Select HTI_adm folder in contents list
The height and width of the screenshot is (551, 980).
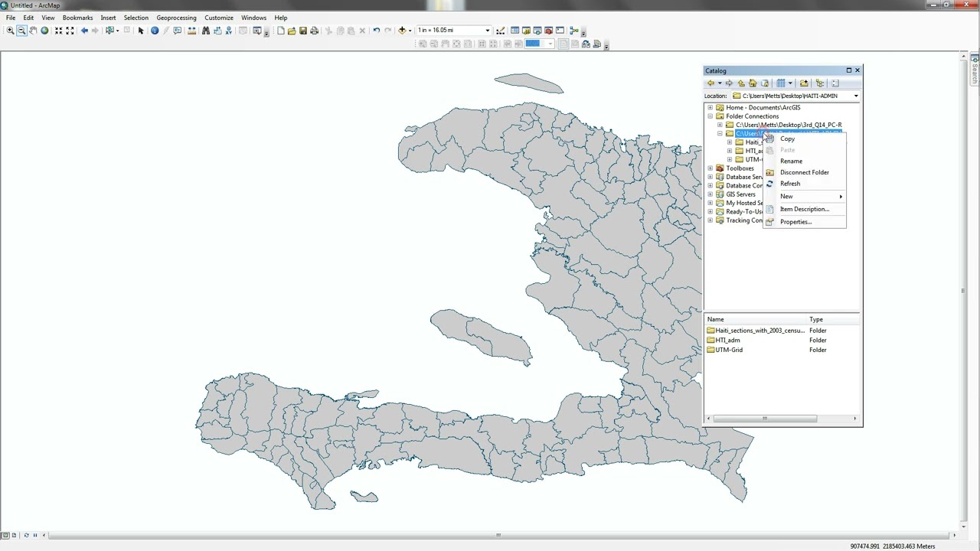coord(724,341)
